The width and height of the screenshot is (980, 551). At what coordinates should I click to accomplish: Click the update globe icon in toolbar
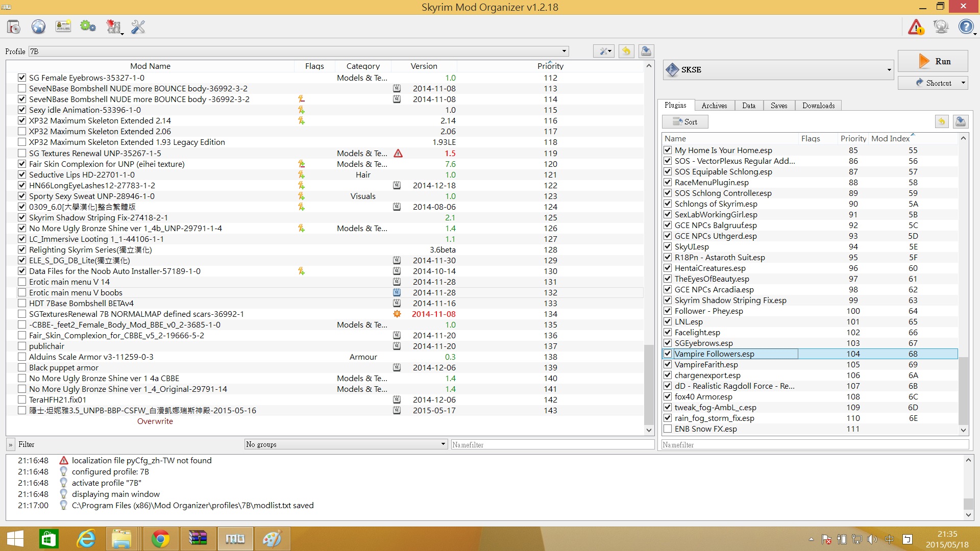pos(941,27)
